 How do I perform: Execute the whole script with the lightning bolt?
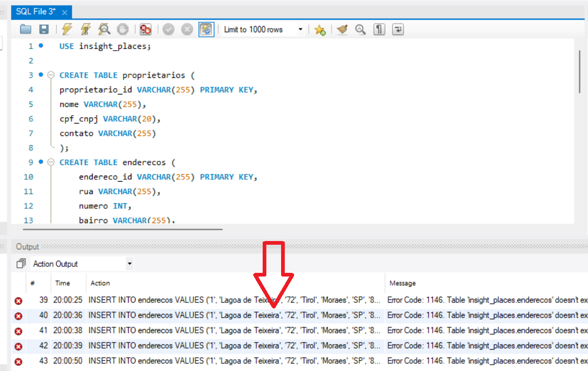[67, 29]
